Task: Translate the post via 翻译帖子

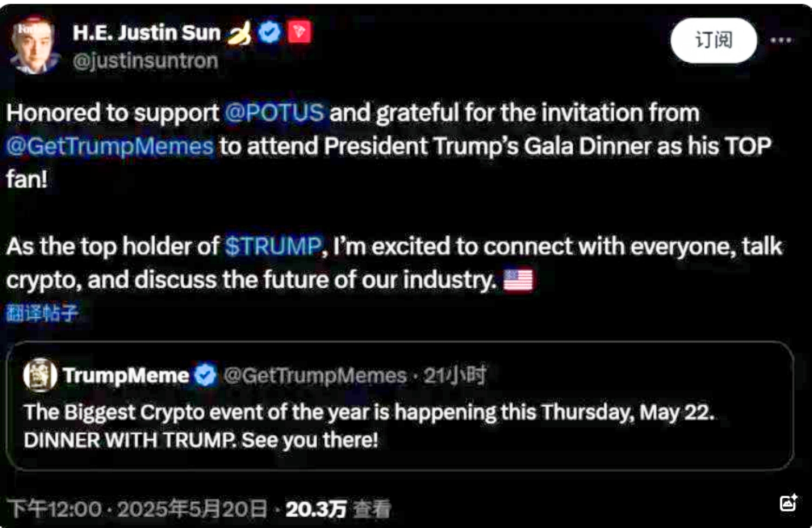Action: click(42, 313)
